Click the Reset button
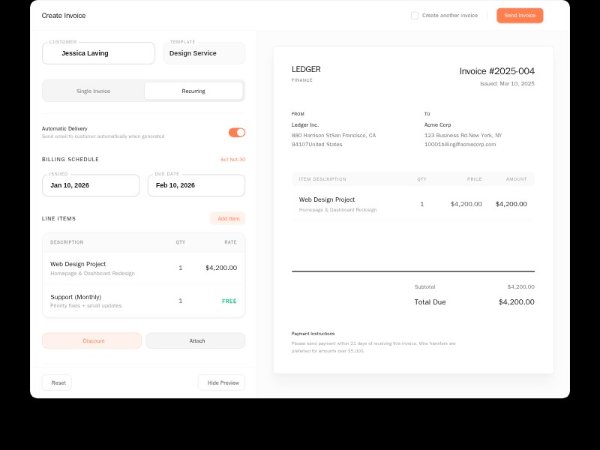The width and height of the screenshot is (600, 450). coord(57,383)
